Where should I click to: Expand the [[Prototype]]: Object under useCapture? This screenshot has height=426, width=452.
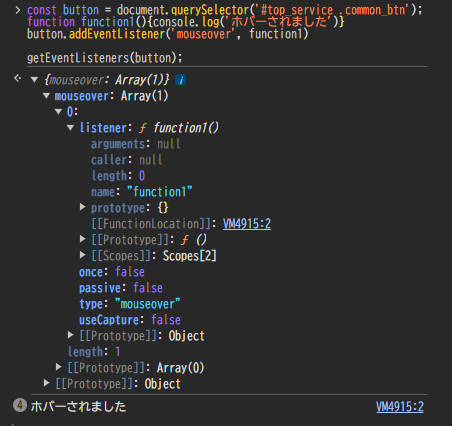point(71,335)
